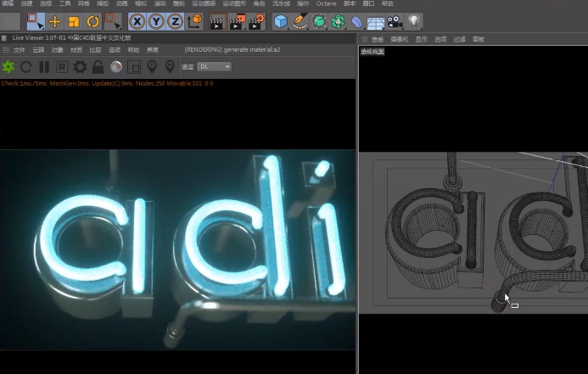Click the 透视视图 viewport label
This screenshot has height=374, width=588.
[x=372, y=52]
